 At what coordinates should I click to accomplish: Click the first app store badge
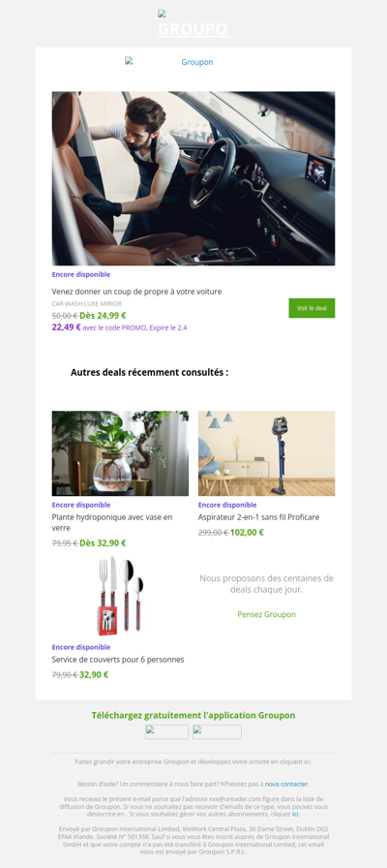(x=167, y=731)
